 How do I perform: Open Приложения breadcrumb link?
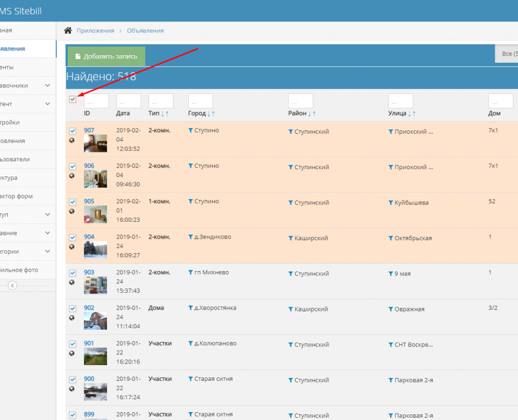[95, 31]
